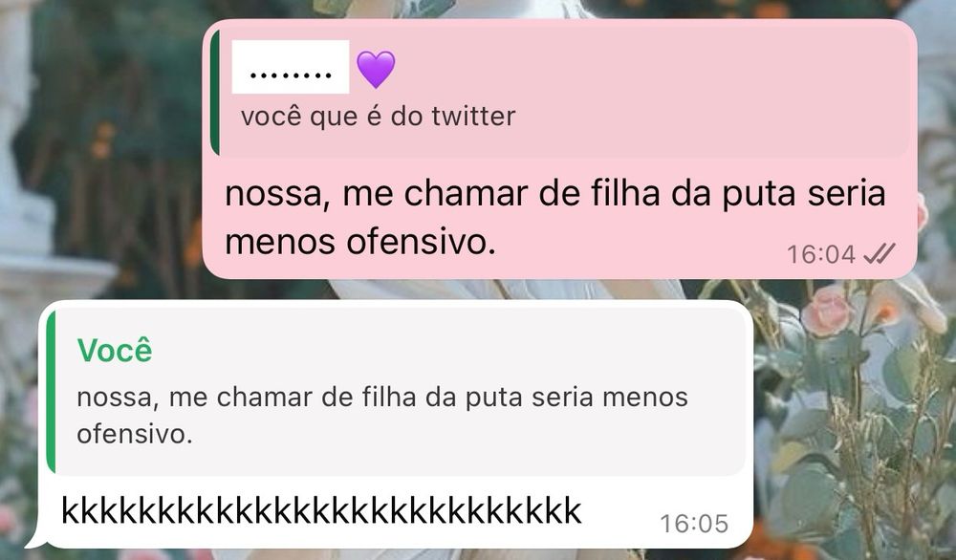The height and width of the screenshot is (560, 956).
Task: Click the word "ofensivo." in the pink message
Action: (x=421, y=243)
